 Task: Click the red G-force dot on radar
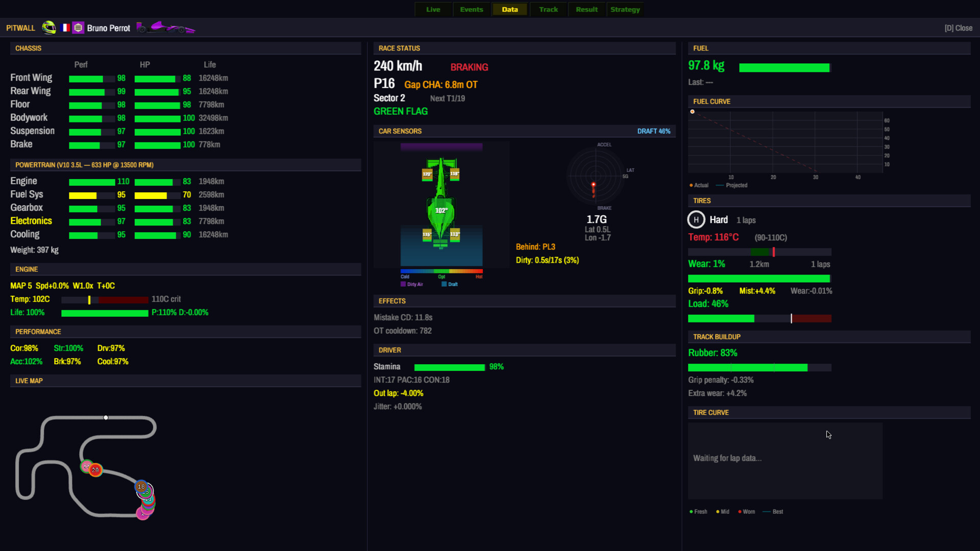pos(593,185)
